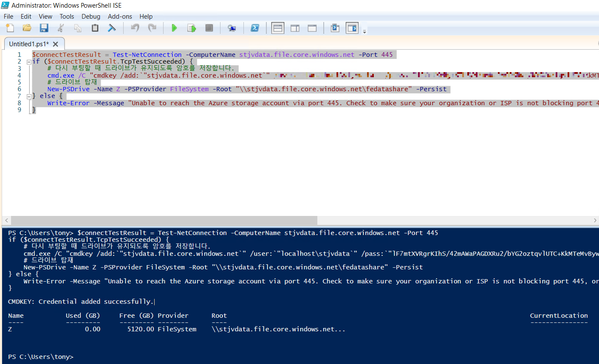The width and height of the screenshot is (599, 364).
Task: Click Write-Error on script line 8
Action: point(68,103)
